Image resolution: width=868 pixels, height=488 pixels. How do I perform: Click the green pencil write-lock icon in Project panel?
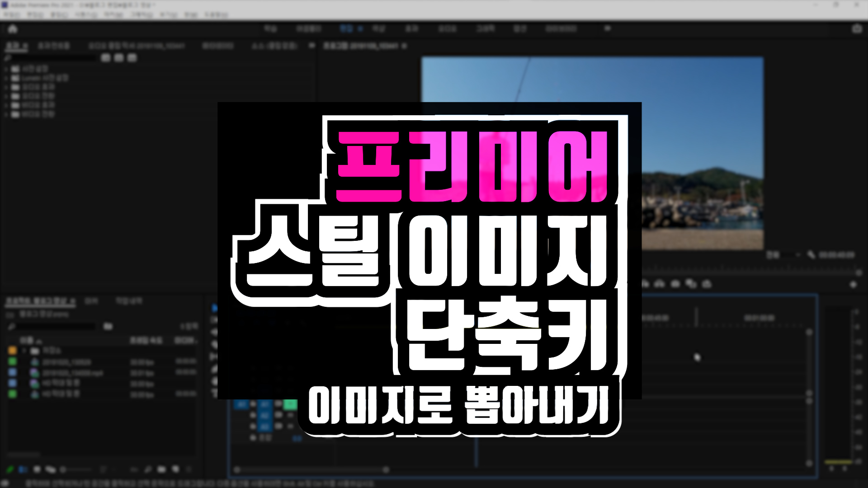click(x=10, y=470)
